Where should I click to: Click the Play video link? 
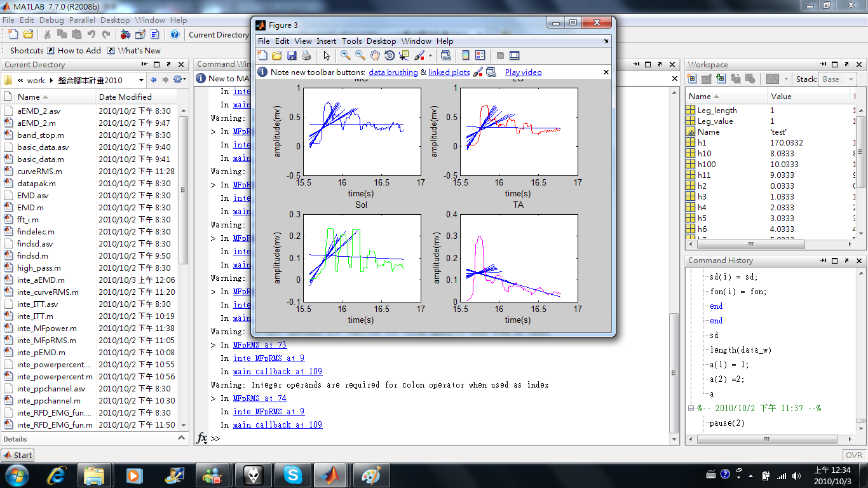pos(523,72)
